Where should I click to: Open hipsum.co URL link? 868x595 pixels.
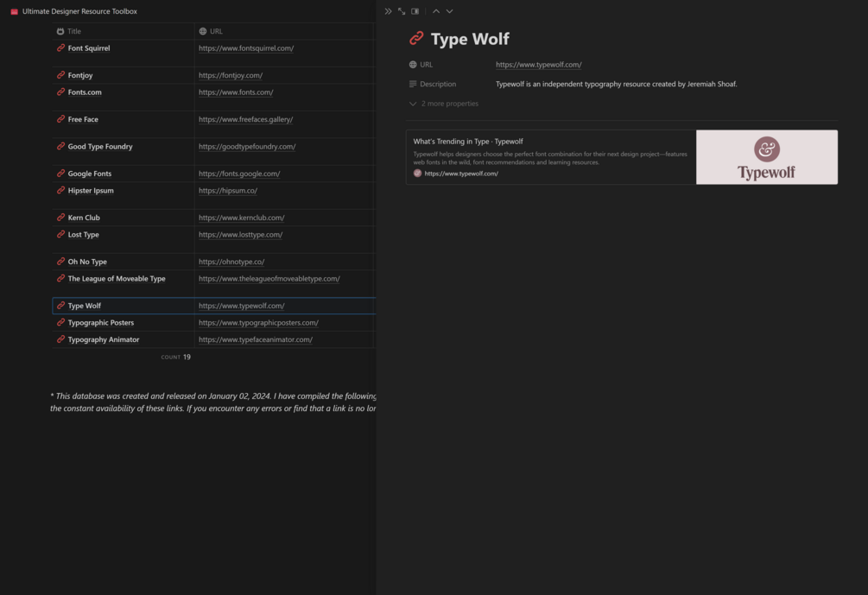(x=227, y=190)
